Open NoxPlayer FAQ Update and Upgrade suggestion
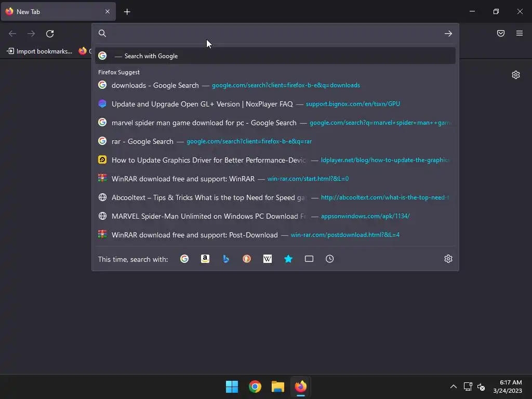532x399 pixels. [275, 104]
